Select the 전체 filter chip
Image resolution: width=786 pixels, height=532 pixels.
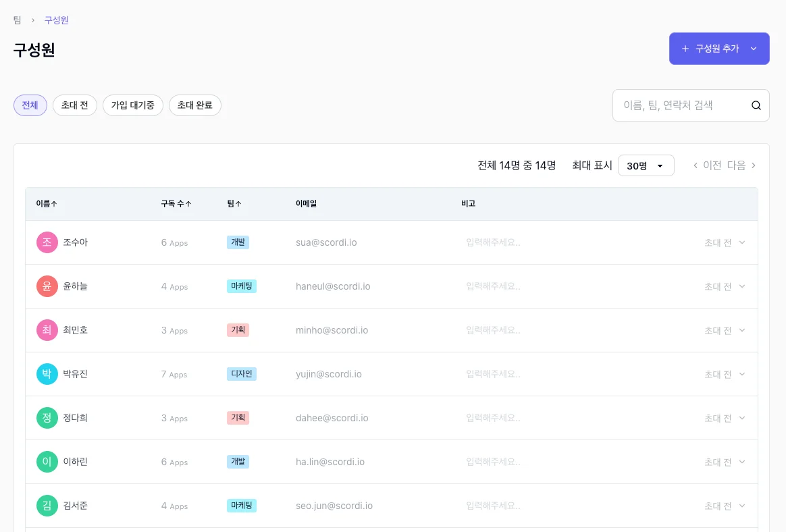pos(30,105)
